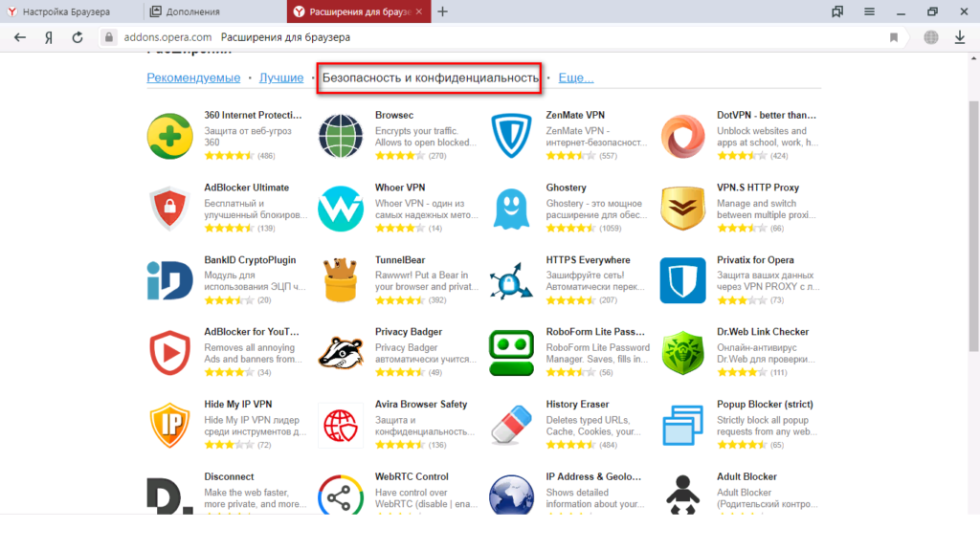The image size is (980, 551).
Task: Open the bookmarks panel icon in title bar
Action: [x=837, y=11]
